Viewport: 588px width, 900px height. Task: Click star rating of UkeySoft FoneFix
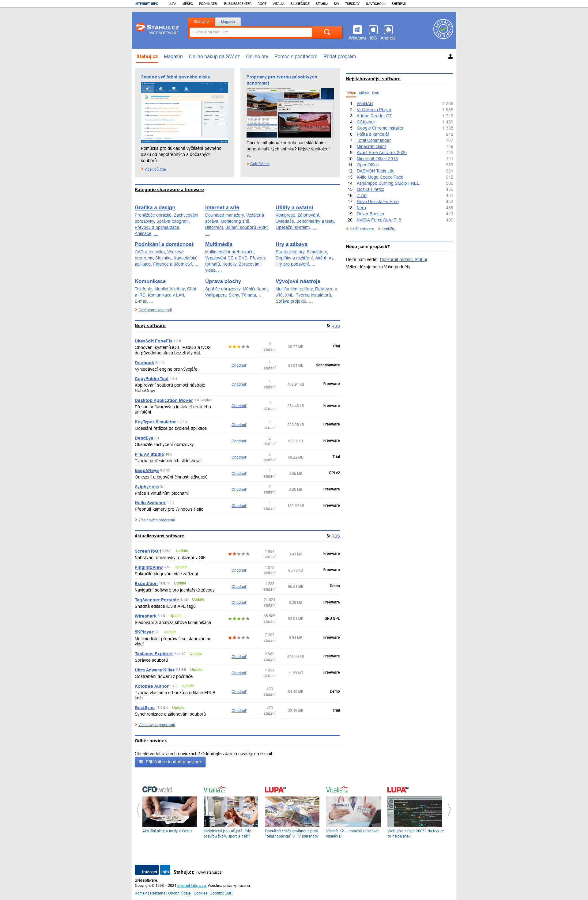[x=239, y=346]
